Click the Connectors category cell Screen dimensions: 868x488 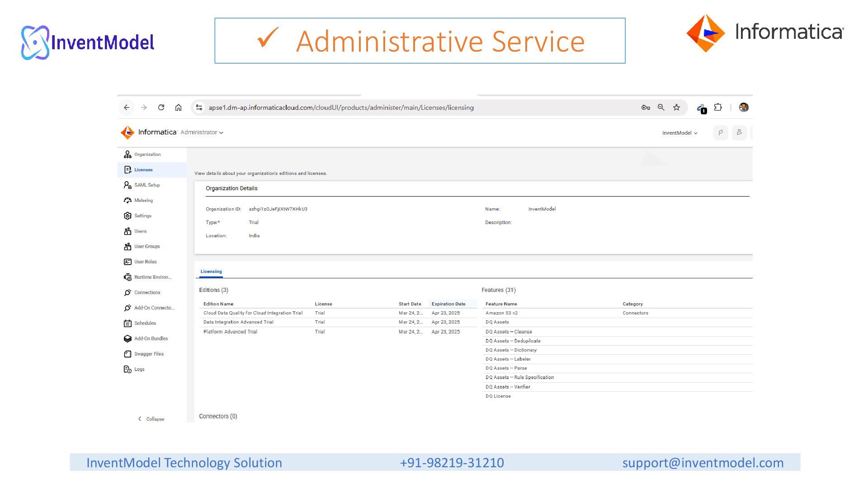pos(635,313)
